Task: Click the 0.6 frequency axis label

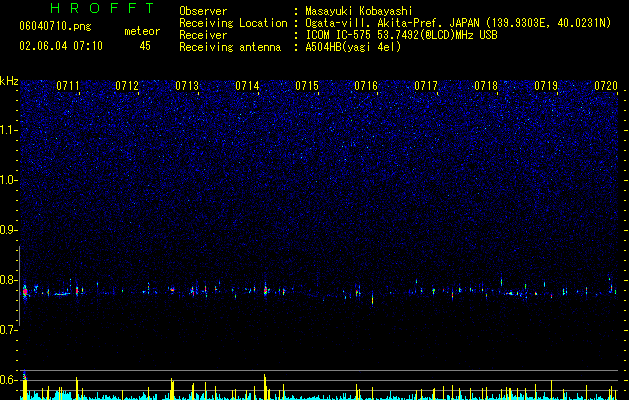Action: coord(9,380)
